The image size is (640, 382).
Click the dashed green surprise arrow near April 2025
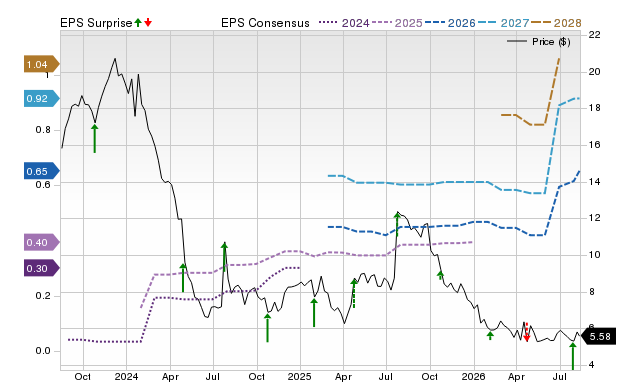pos(354,293)
